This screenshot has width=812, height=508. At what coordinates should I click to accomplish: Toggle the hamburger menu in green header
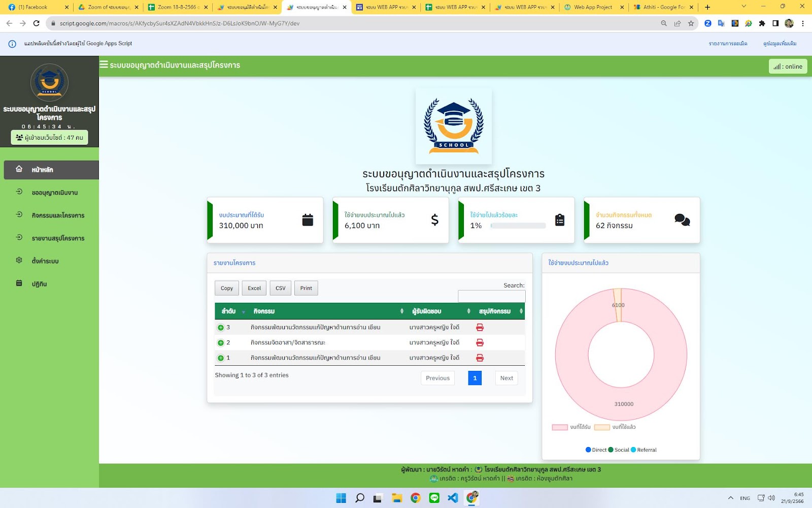[104, 65]
